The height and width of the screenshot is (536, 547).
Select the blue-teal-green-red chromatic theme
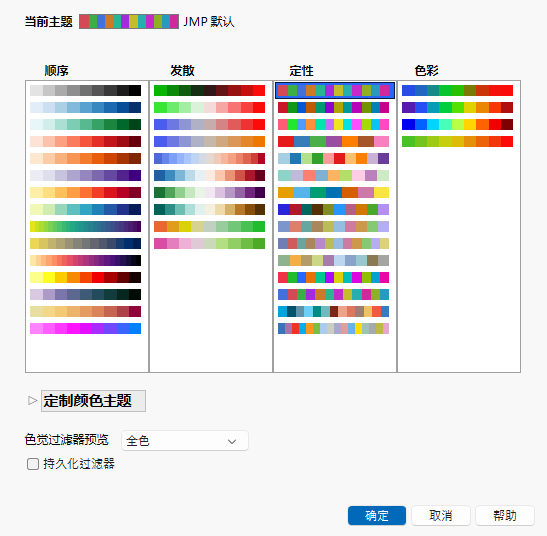457,90
